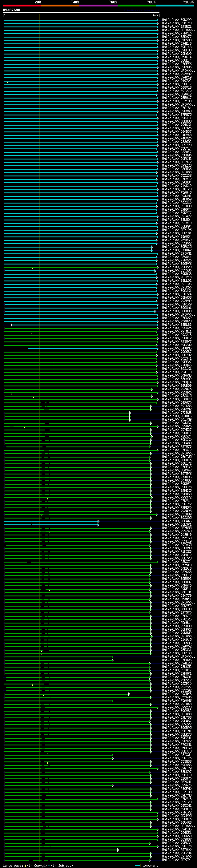Select hit label UniRef100_A2Z188
Image resolution: width=197 pixels, height=868 pixels.
coord(177,101)
